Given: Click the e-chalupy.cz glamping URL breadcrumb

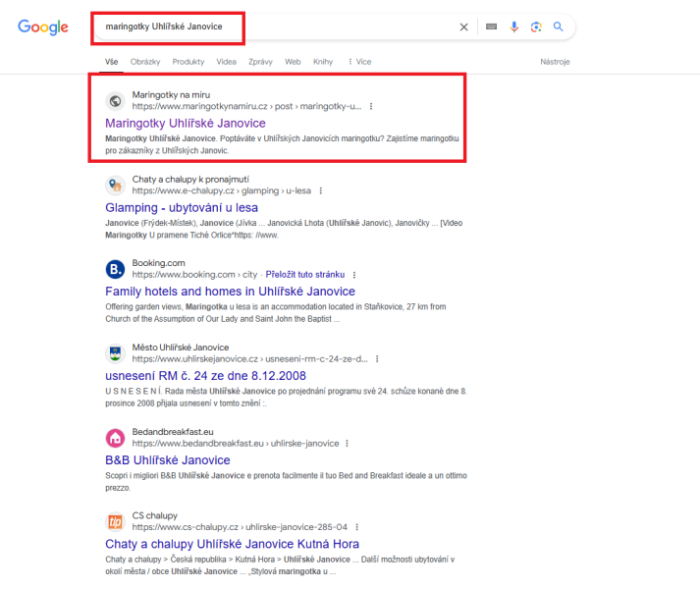Looking at the screenshot, I should click(x=222, y=190).
